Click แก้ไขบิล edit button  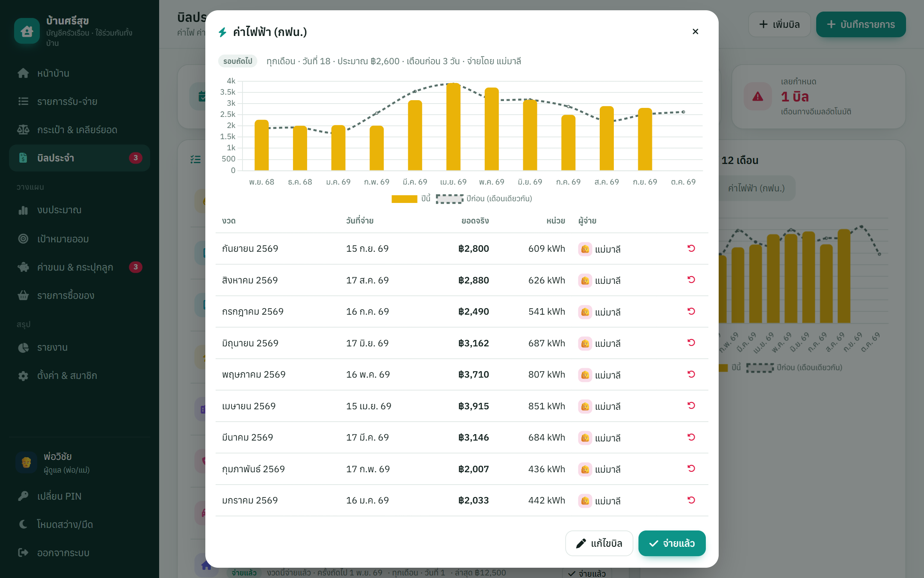599,543
